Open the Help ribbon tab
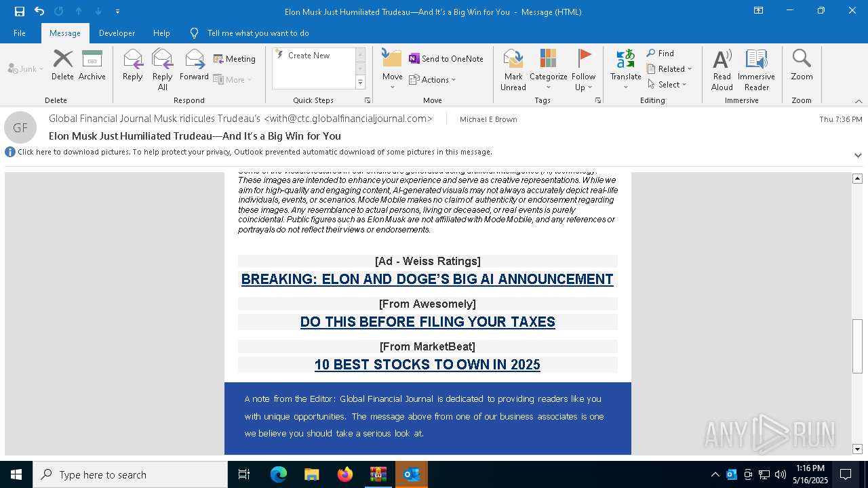 point(161,33)
